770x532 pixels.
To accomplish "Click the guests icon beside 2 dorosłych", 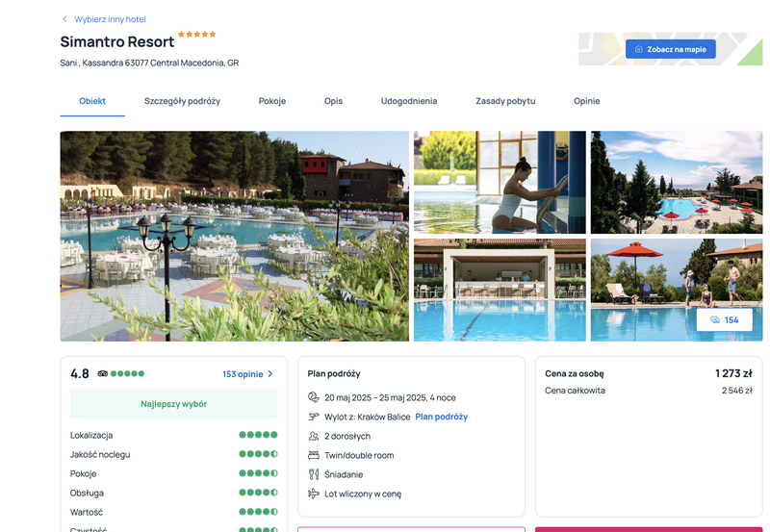I will point(314,436).
